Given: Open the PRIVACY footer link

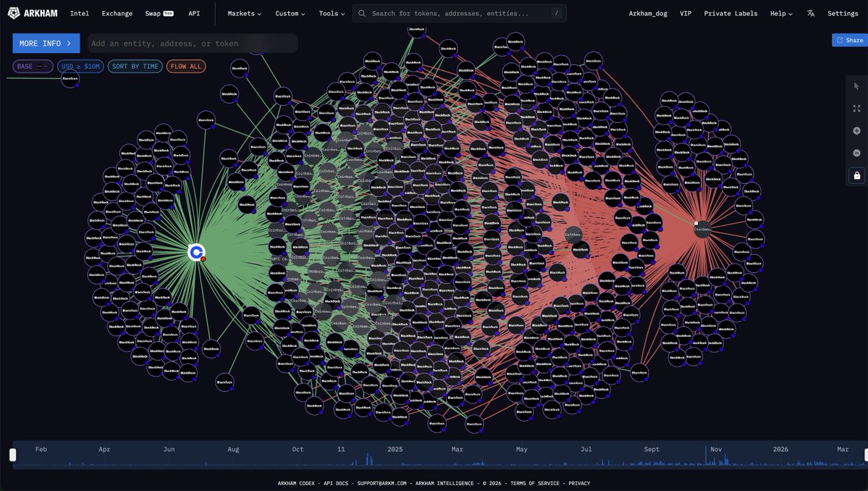Looking at the screenshot, I should [x=579, y=483].
